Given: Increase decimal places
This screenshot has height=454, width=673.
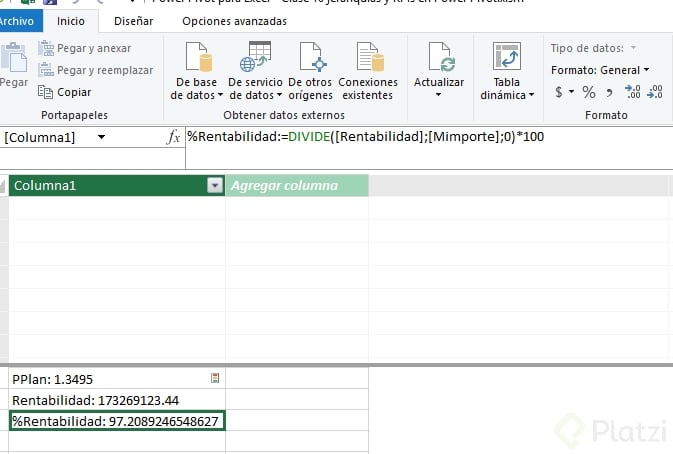Looking at the screenshot, I should click(x=633, y=92).
